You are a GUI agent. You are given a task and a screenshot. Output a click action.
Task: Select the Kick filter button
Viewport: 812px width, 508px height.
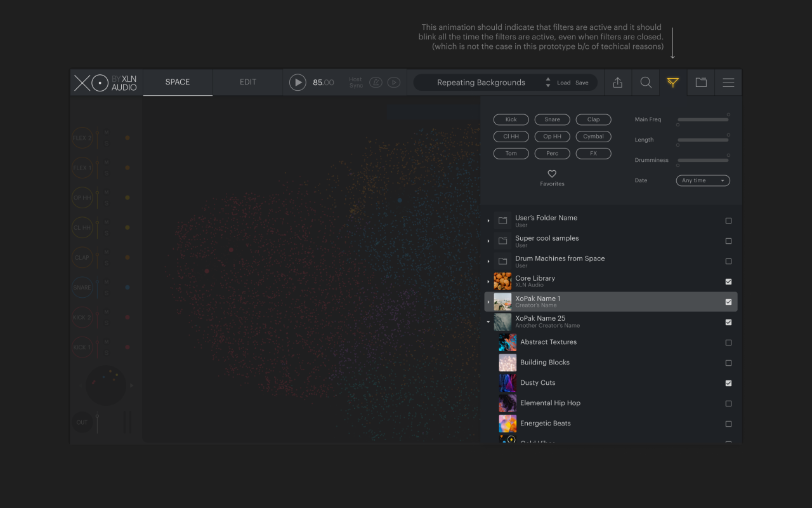tap(511, 119)
